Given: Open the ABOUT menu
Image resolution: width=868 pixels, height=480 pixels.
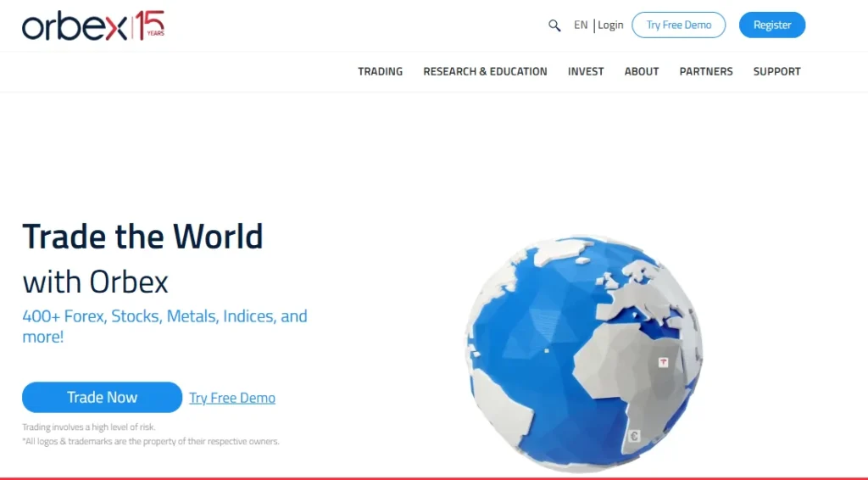Looking at the screenshot, I should coord(642,71).
